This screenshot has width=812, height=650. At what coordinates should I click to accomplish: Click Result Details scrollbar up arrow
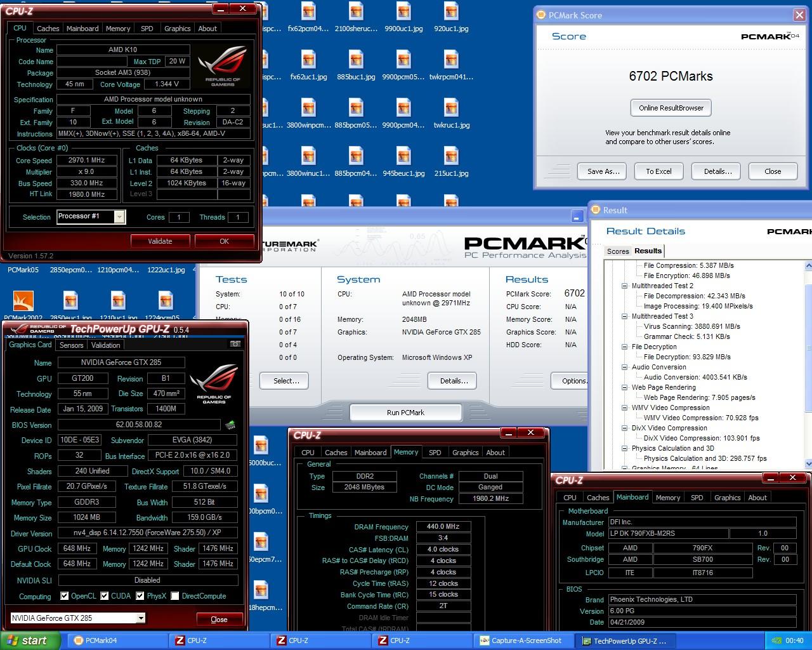808,265
